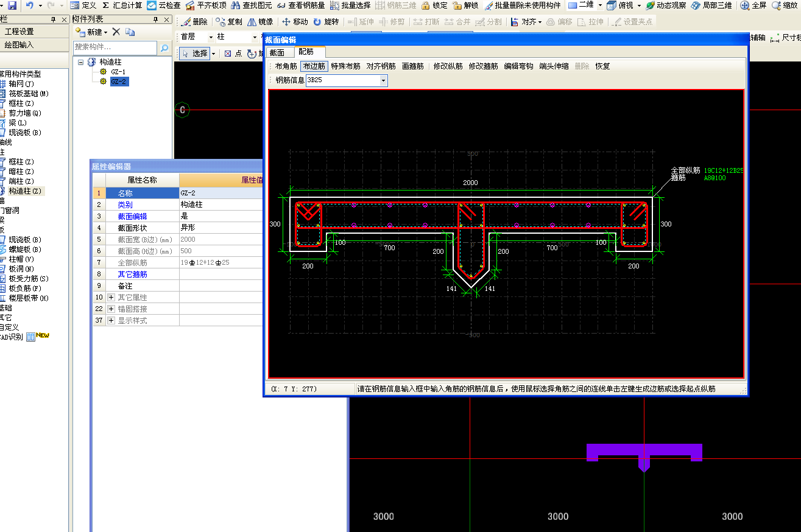Open the 定义 (Define) tool

click(83, 5)
